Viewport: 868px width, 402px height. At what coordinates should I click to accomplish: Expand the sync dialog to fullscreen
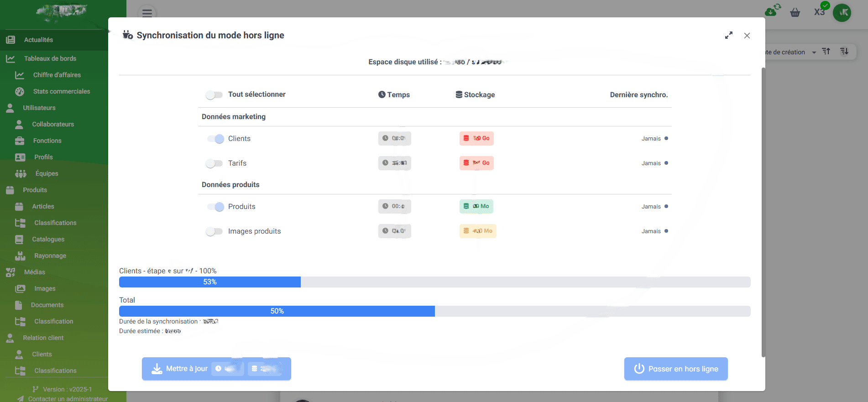tap(729, 35)
